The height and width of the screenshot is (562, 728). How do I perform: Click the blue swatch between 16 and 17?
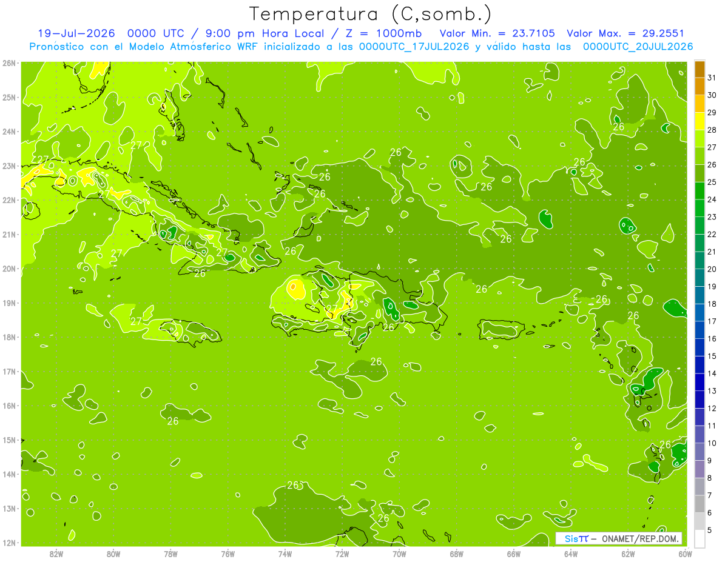[x=699, y=330]
